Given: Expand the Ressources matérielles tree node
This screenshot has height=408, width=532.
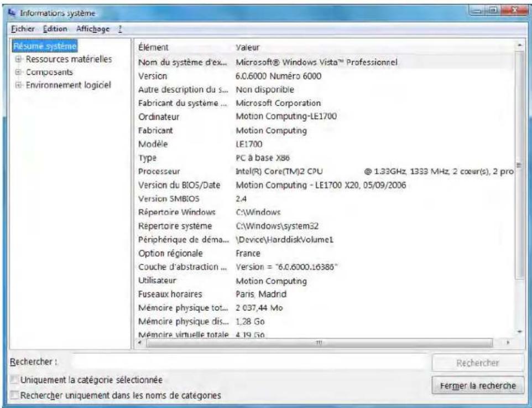Looking at the screenshot, I should click(x=17, y=58).
